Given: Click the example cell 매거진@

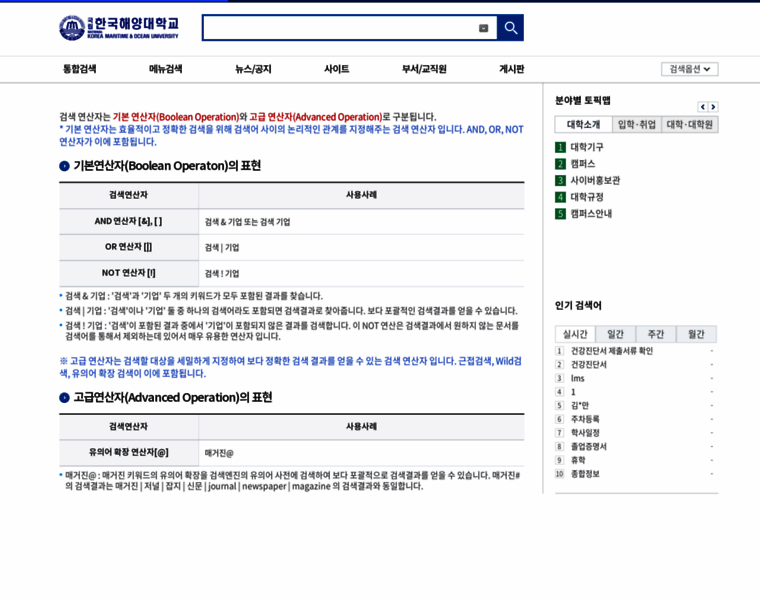Looking at the screenshot, I should 362,453.
